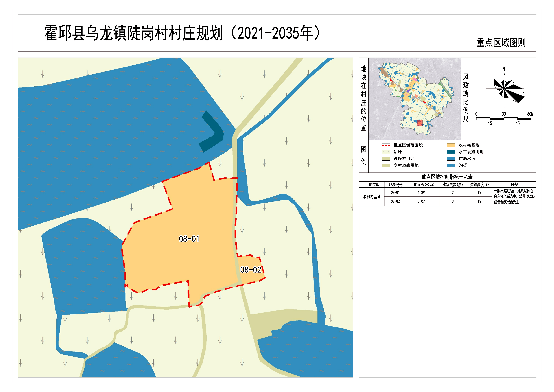Click the dark teal 水工设施用地 legend swatch

click(451, 152)
